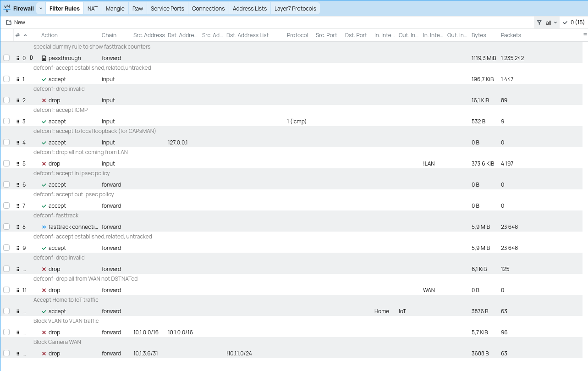Screen dimensions: 588x371
Task: Click the red drop icon on rule 2
Action: coord(44,100)
